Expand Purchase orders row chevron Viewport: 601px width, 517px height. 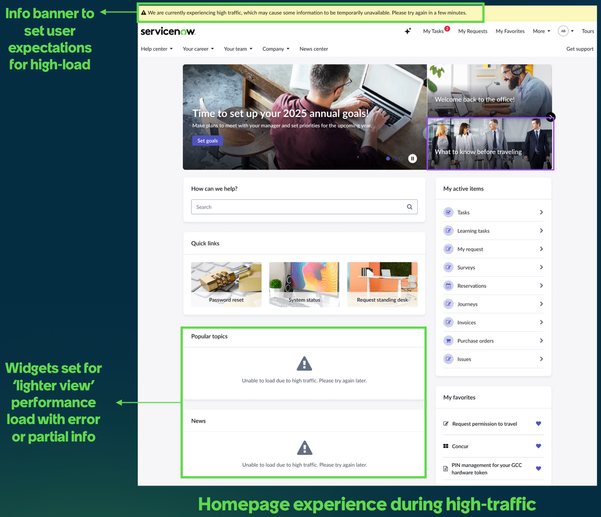click(x=541, y=341)
